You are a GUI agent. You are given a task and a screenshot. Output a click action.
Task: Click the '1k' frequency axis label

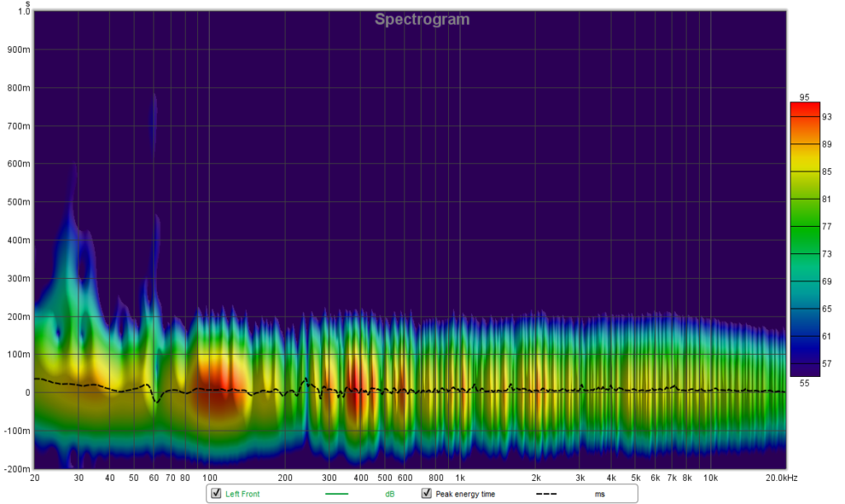[x=460, y=478]
